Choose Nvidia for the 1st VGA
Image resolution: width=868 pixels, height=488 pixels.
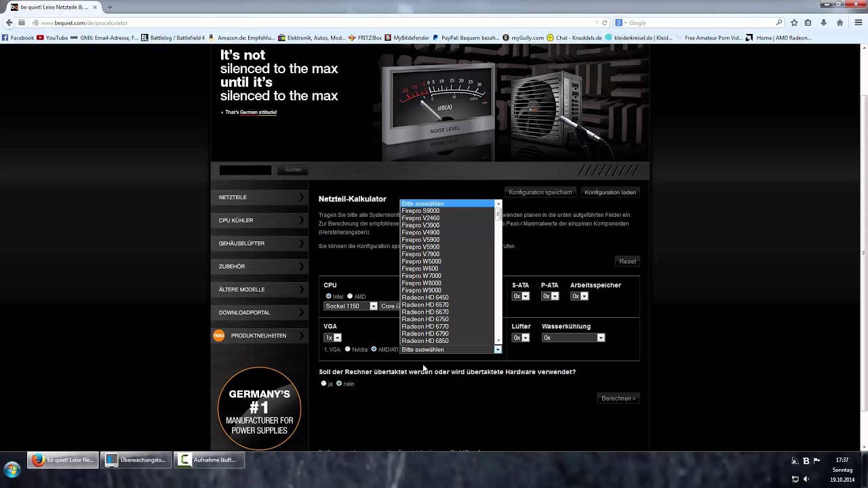(x=347, y=349)
